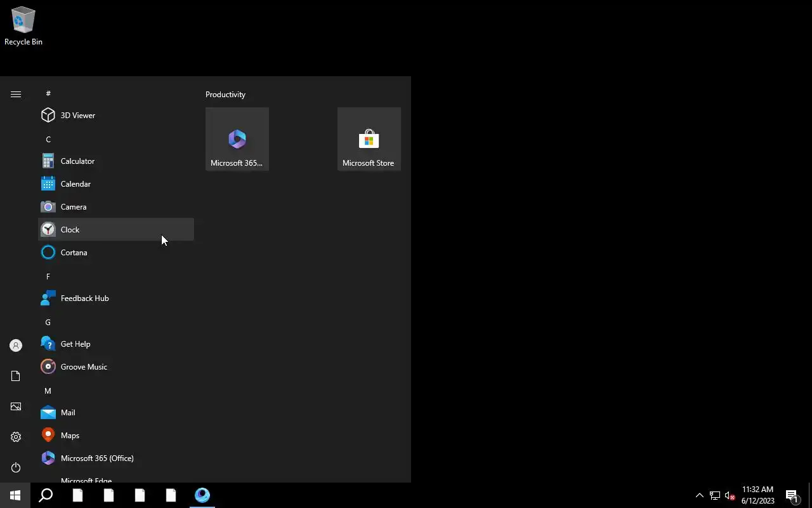Click the muted volume tray icon
The width and height of the screenshot is (812, 508).
point(730,495)
